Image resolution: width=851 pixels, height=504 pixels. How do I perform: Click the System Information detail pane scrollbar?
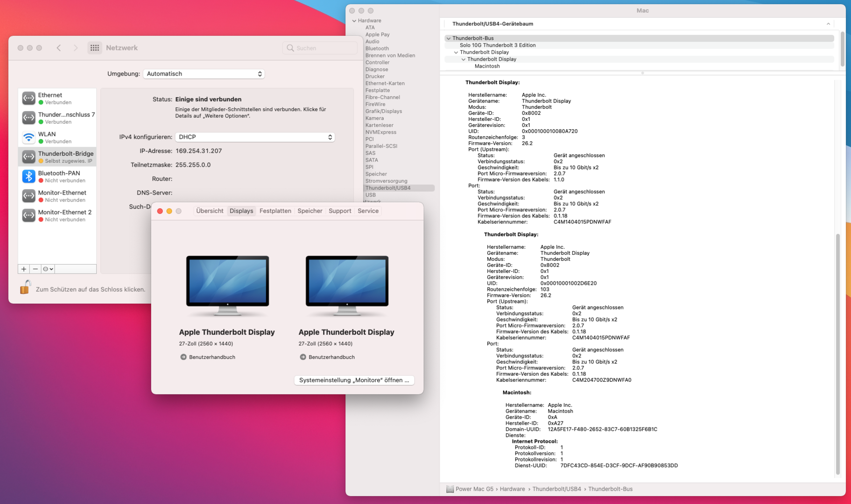click(838, 354)
